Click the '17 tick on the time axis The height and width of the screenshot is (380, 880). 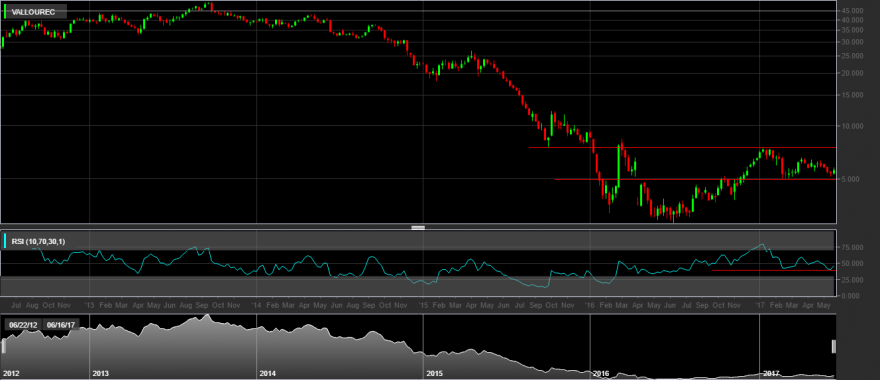(x=760, y=305)
